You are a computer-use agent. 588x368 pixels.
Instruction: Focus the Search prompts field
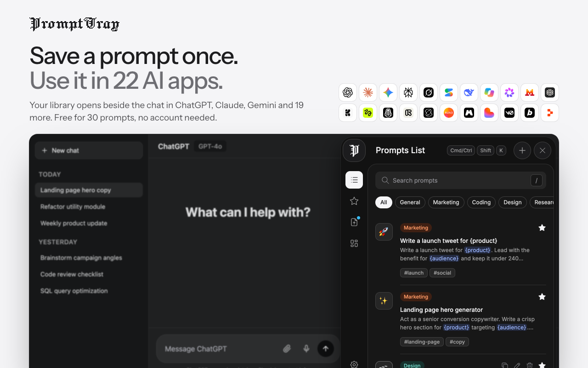click(461, 180)
